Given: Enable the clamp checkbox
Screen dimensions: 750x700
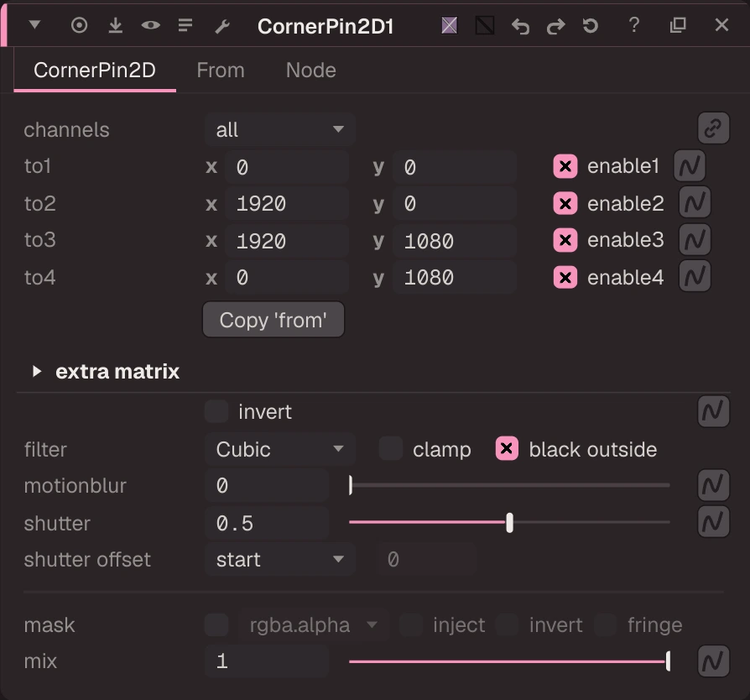Looking at the screenshot, I should pos(390,449).
